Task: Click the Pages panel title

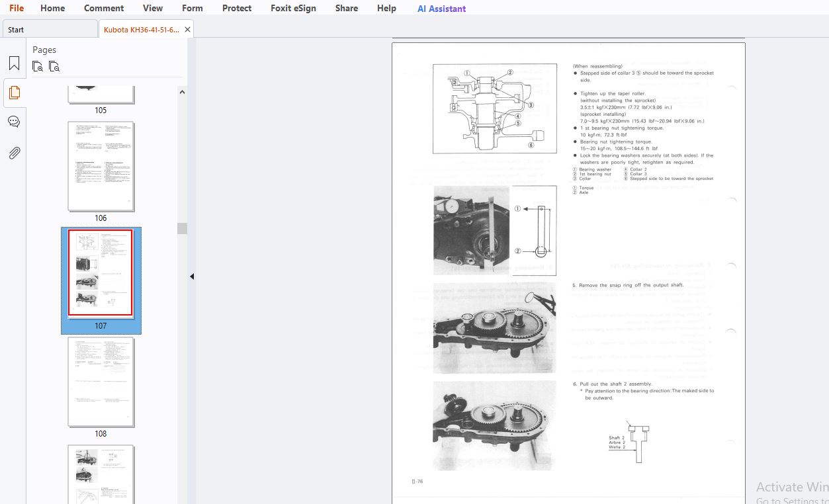Action: [x=44, y=50]
